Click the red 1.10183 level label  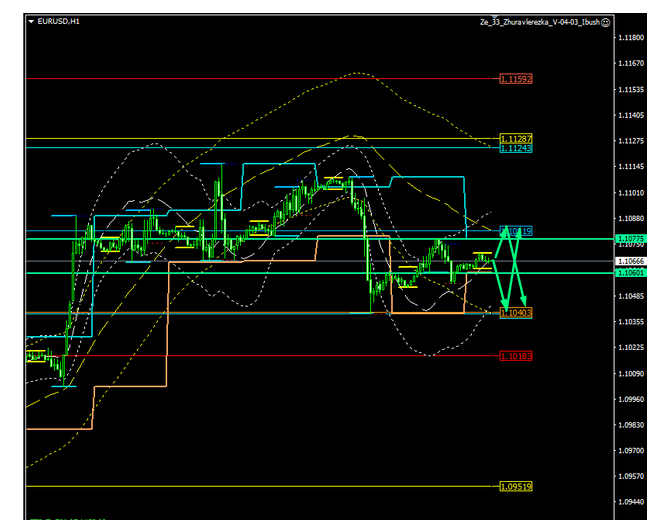click(x=515, y=356)
